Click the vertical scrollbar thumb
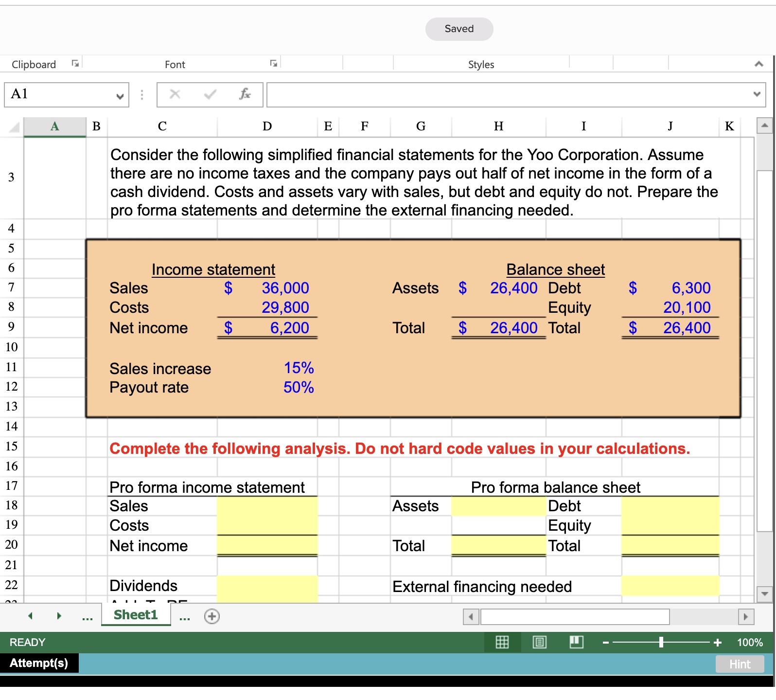Image resolution: width=776 pixels, height=700 pixels. (x=764, y=351)
